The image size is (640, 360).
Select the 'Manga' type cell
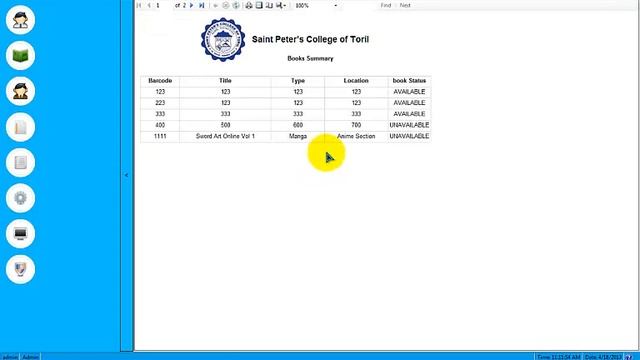pos(298,136)
